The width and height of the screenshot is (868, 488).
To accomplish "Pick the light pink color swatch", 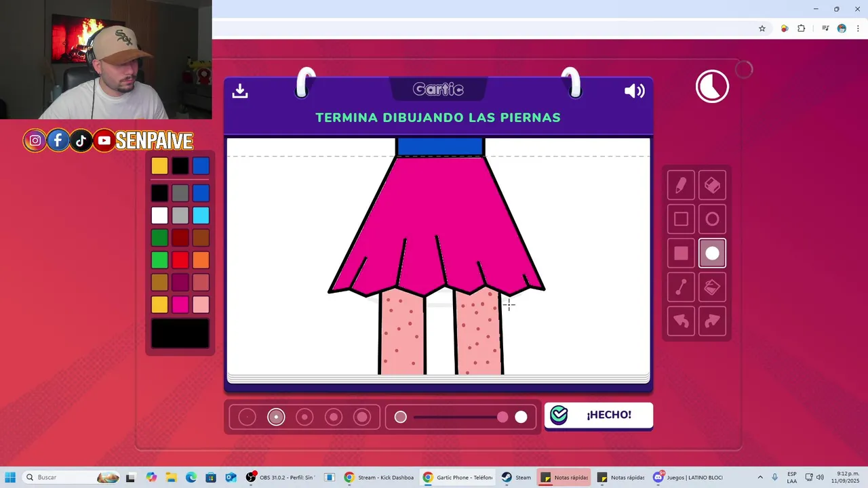I will point(201,304).
